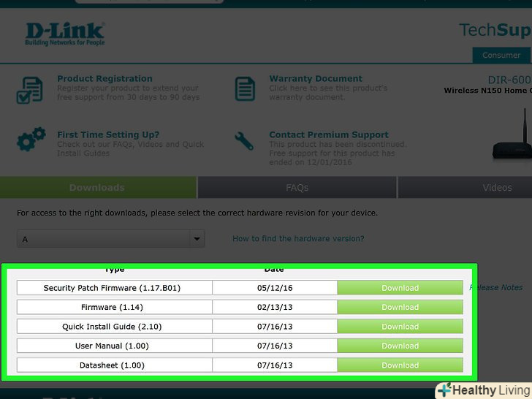Open the Contact Premium Support link

coord(329,134)
